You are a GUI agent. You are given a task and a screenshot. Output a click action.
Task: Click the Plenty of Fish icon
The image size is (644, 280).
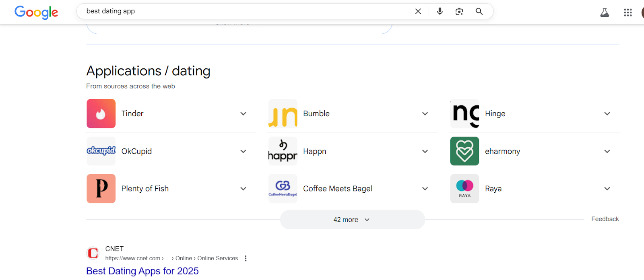(x=101, y=188)
